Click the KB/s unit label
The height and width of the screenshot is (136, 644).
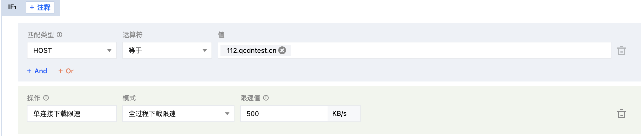tap(339, 114)
